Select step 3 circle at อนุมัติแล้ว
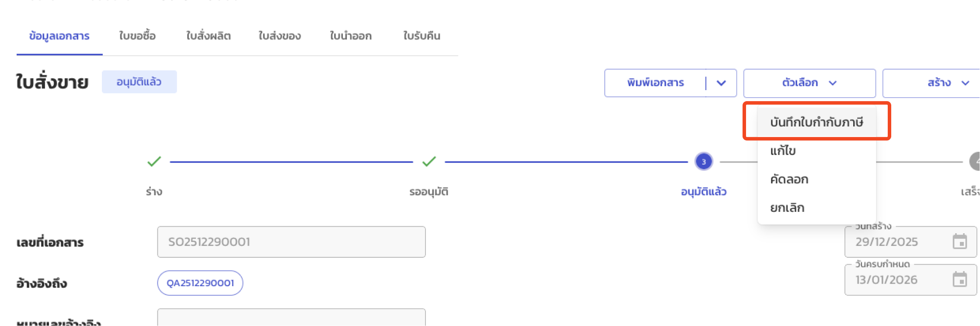The width and height of the screenshot is (980, 326). (x=704, y=161)
